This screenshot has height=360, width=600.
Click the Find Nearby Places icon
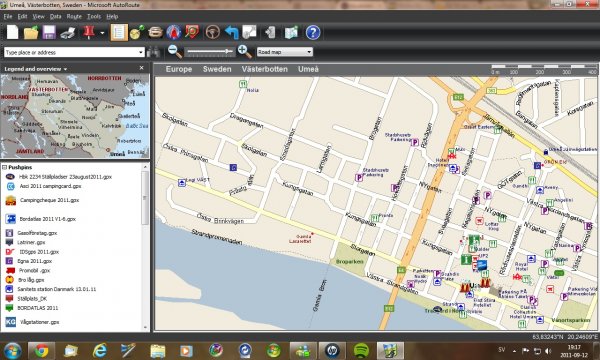point(155,33)
